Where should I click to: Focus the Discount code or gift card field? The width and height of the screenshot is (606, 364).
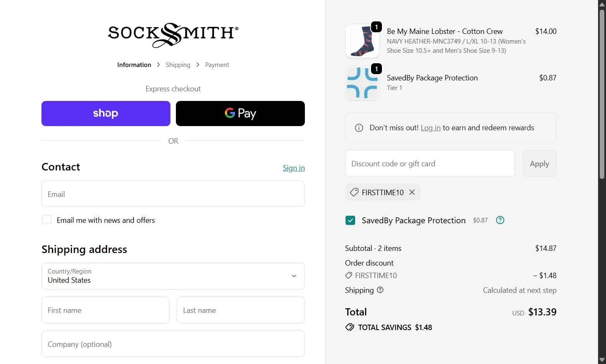click(430, 163)
